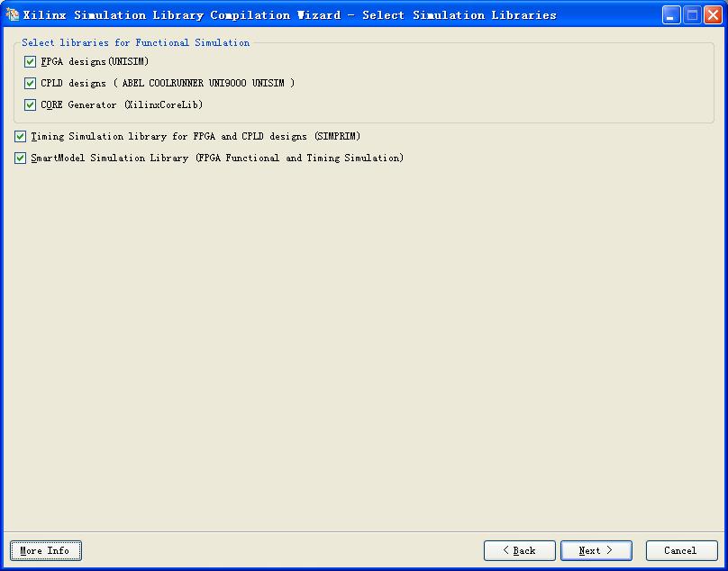Uncheck FPGA designs (UNISIM) checkbox
The image size is (728, 571).
tap(30, 62)
